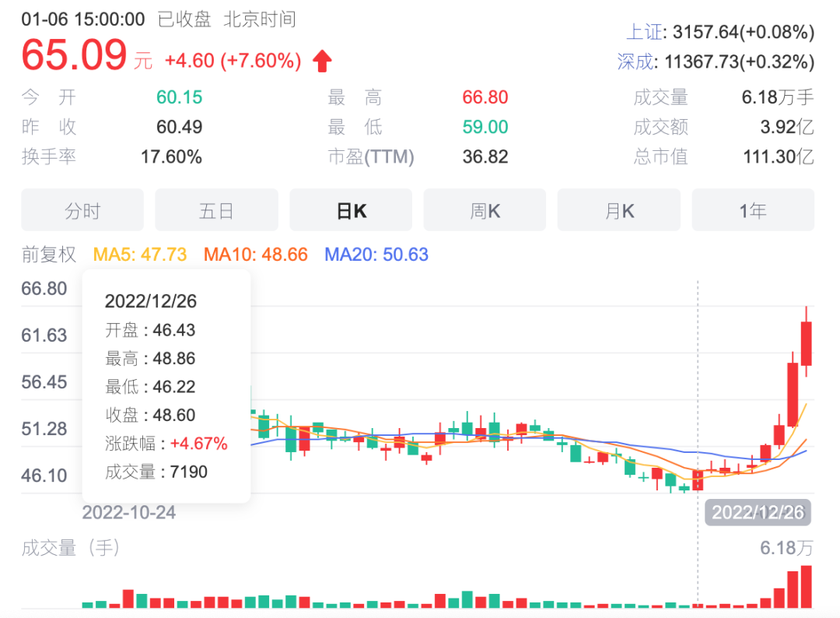Click the 今开 value 60.15

pos(179,97)
